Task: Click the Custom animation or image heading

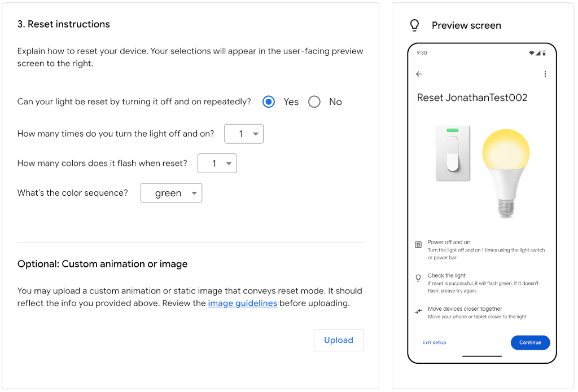Action: coord(103,263)
